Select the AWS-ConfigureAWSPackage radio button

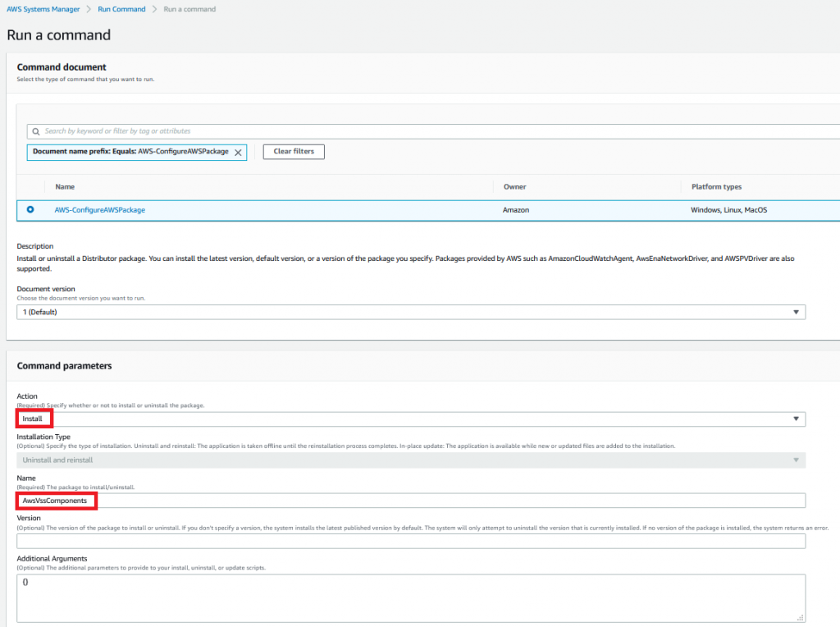30,209
